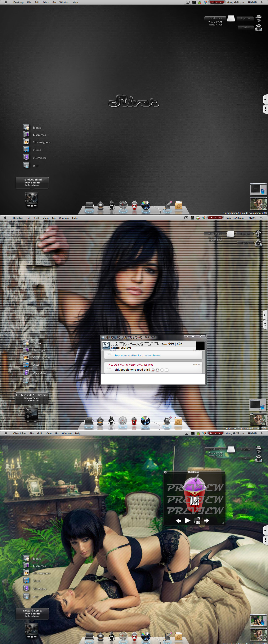Image resolution: width=268 pixels, height=644 pixels.
Task: Click the laughing emoticon in chat message
Action: (153, 370)
